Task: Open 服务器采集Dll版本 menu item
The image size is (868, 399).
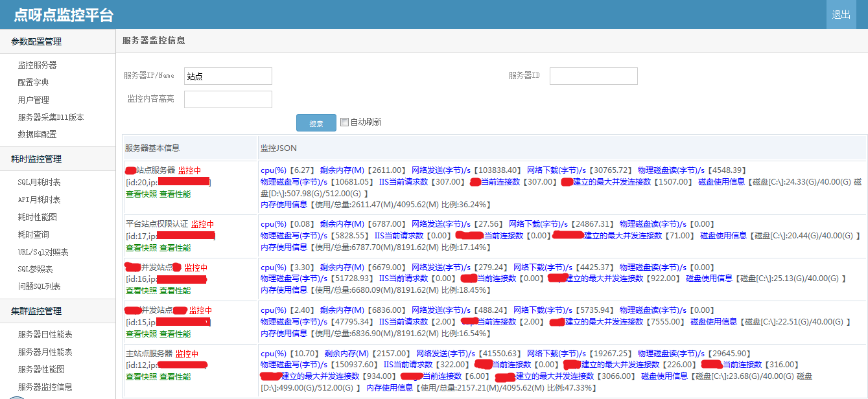Action: click(x=51, y=117)
